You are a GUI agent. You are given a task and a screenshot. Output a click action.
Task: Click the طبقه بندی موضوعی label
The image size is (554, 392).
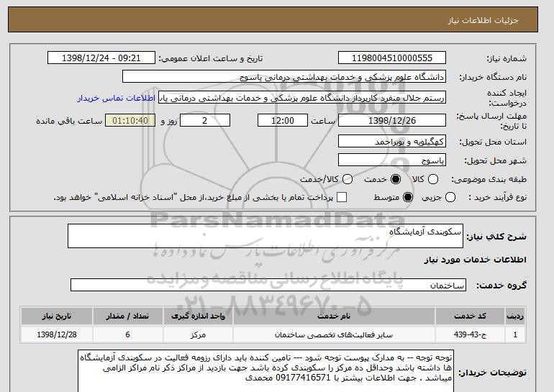pos(489,179)
